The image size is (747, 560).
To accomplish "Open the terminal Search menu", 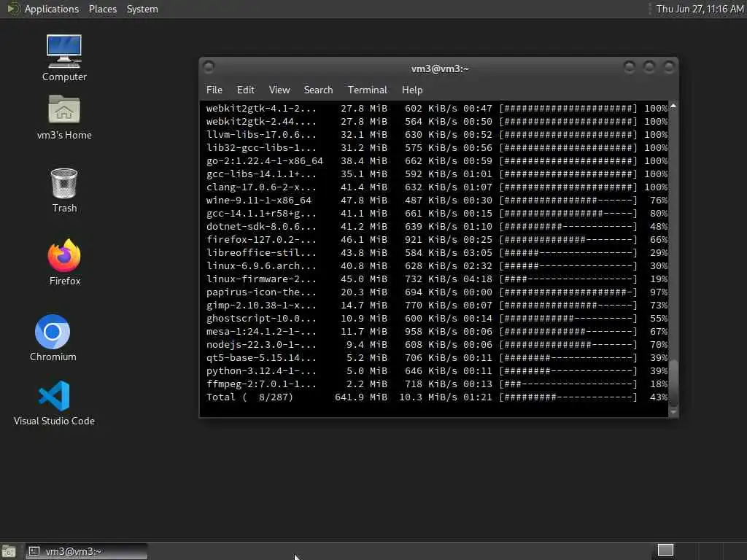I will (318, 90).
